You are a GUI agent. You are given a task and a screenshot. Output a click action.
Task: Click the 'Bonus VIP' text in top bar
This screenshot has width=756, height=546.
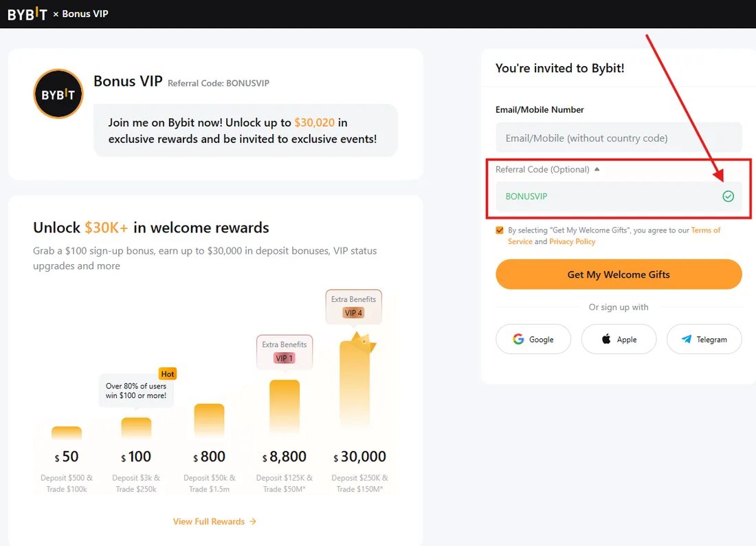pos(85,14)
